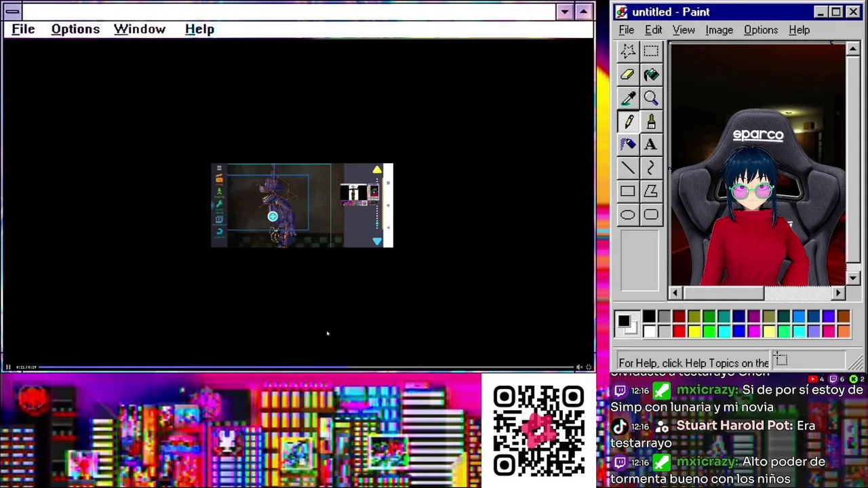Activate the Pick Color eyedropper tool
868x488 pixels.
pyautogui.click(x=628, y=98)
